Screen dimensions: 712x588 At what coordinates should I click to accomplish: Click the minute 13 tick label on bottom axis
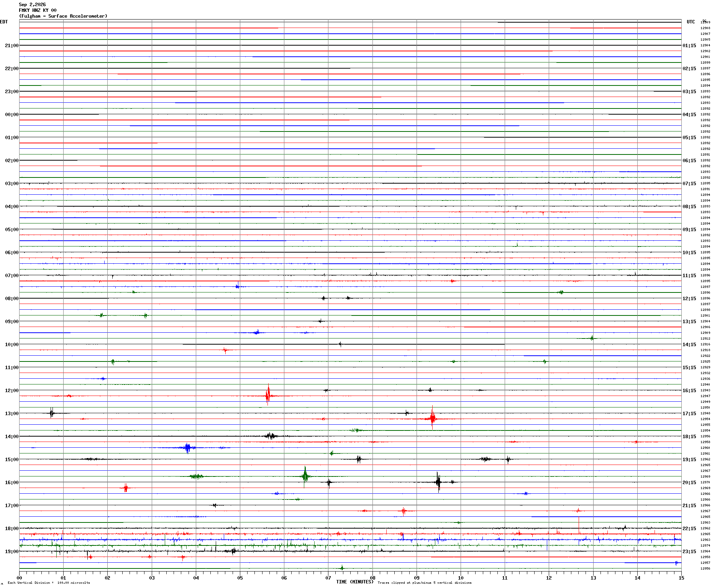[593, 578]
